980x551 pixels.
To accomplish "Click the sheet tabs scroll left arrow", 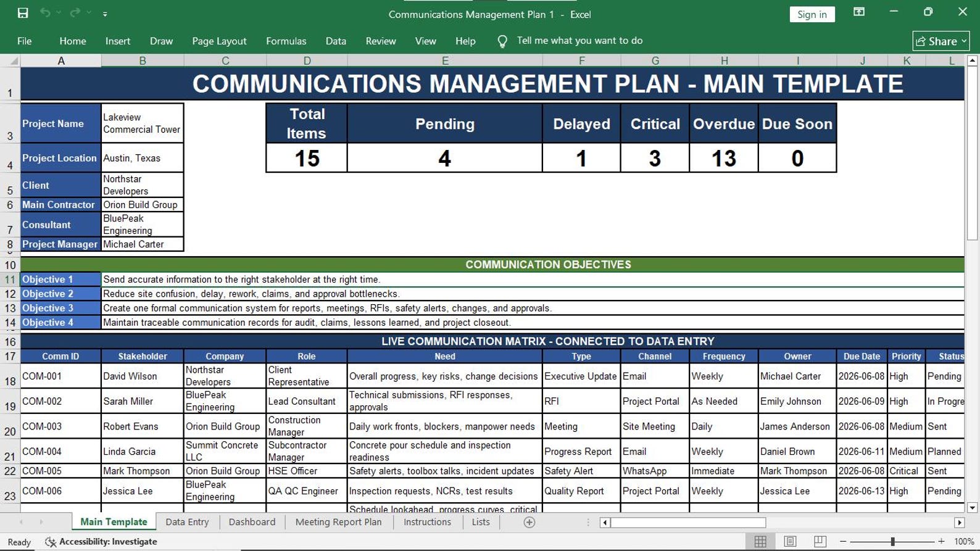I will pos(21,522).
